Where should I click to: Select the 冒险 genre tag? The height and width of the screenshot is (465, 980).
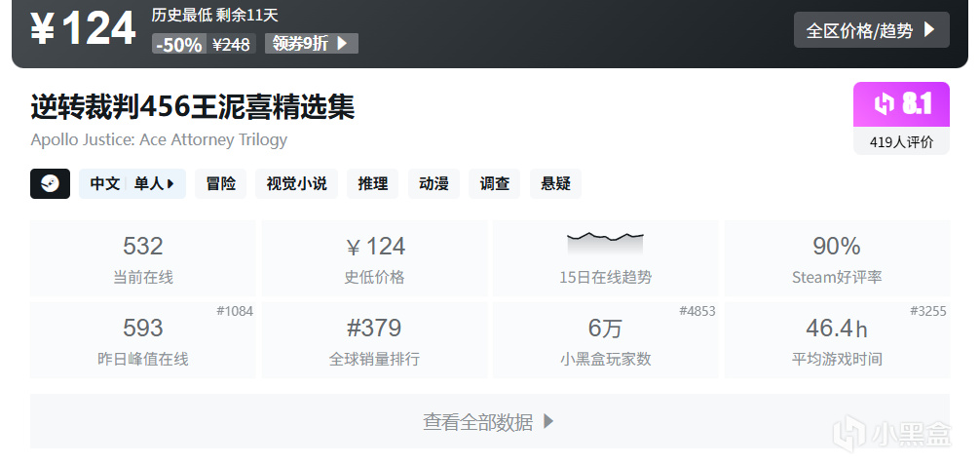pyautogui.click(x=220, y=184)
